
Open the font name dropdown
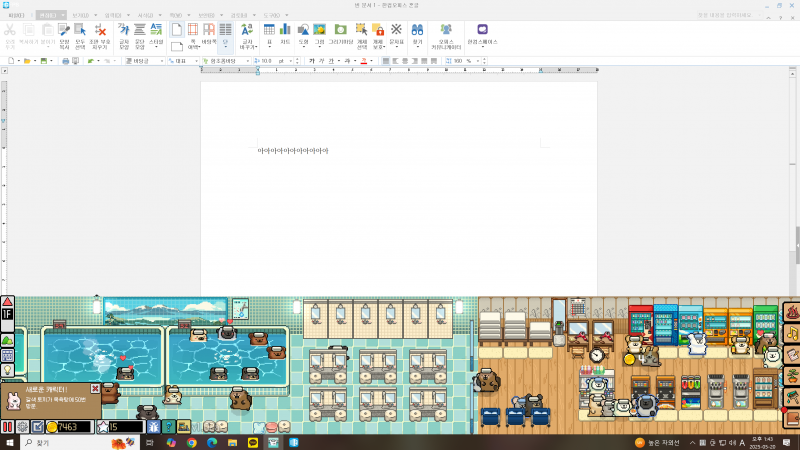pyautogui.click(x=247, y=61)
